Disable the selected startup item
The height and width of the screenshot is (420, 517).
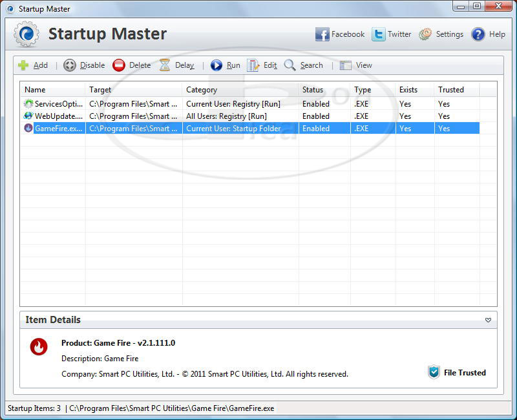click(x=84, y=65)
